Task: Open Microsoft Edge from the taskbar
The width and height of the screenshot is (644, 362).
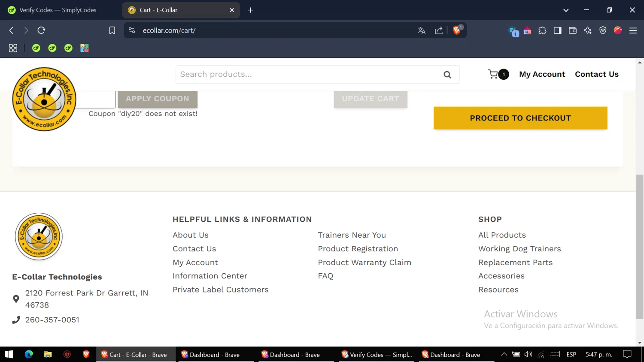Action: pos(29,354)
